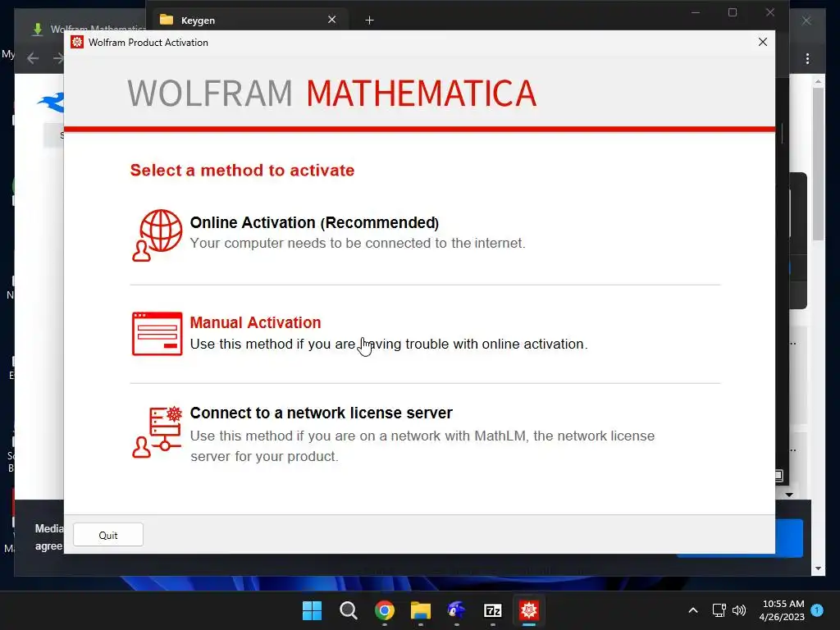The height and width of the screenshot is (630, 840).
Task: Click the browser page scrollbar down arrow
Action: [818, 568]
